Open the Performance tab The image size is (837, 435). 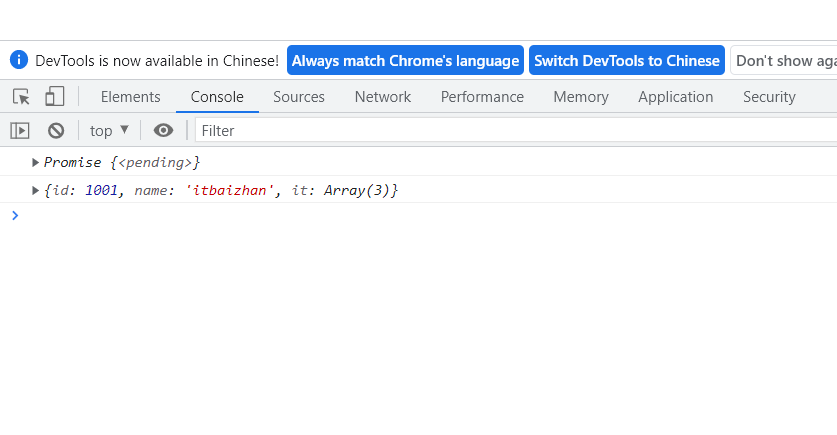[482, 97]
